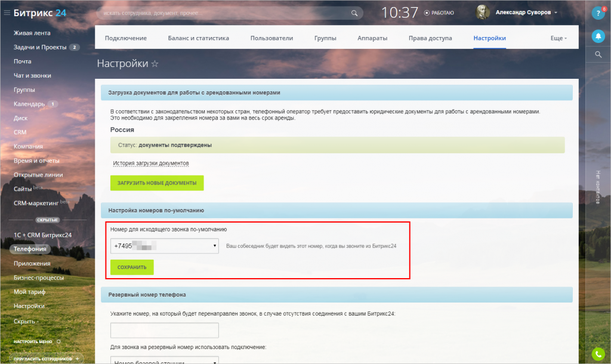Open help via the question mark icon
Image resolution: width=611 pixels, height=364 pixels.
click(x=598, y=13)
